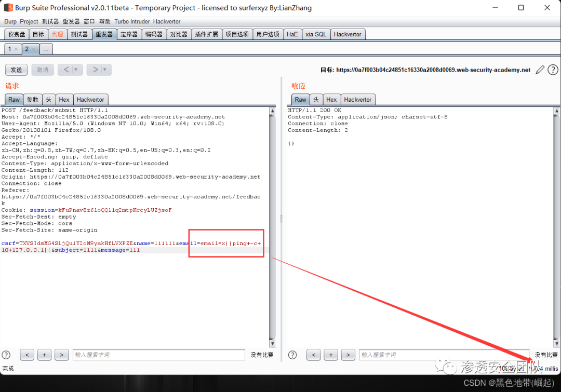Go to previous match in request search
Screen dimensions: 561x392
pos(27,355)
